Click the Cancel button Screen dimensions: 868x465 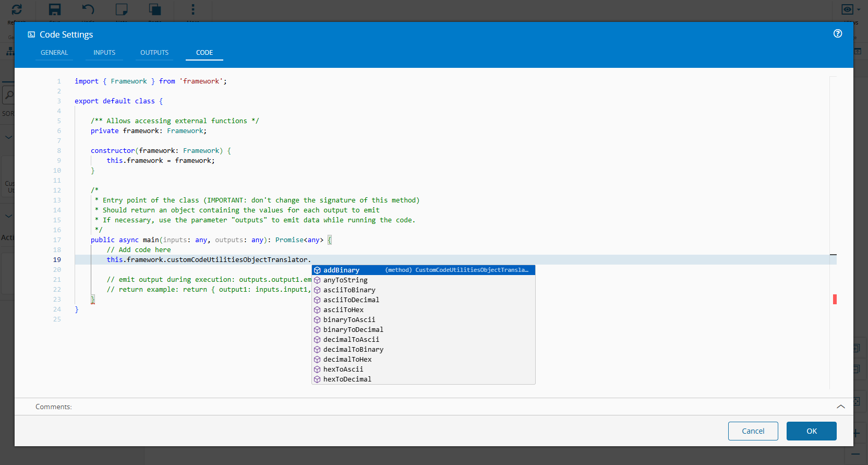point(753,431)
